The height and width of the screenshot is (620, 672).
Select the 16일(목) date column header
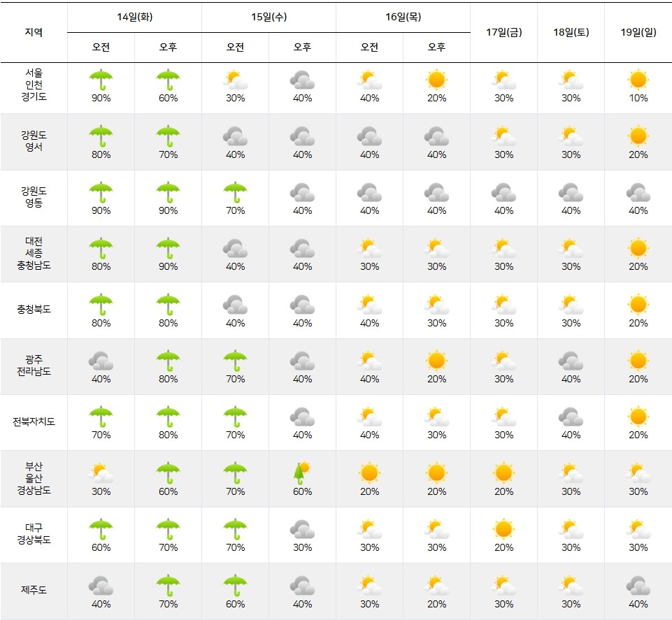[x=403, y=17]
